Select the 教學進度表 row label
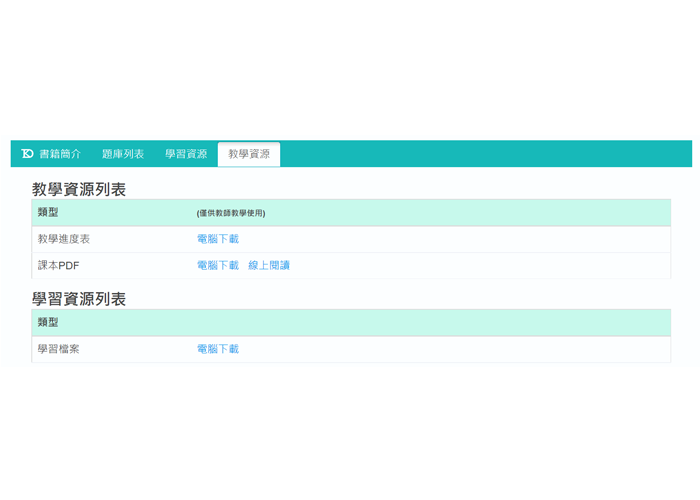 (x=64, y=239)
